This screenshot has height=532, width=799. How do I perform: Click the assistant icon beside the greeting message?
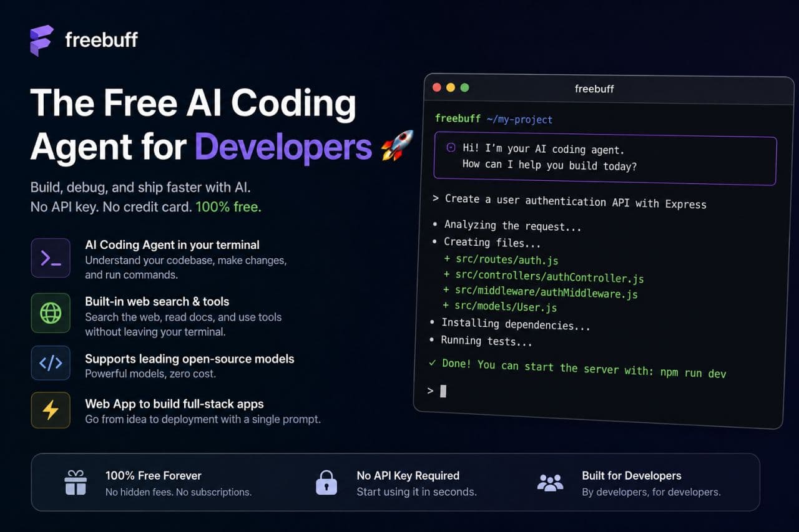point(451,148)
